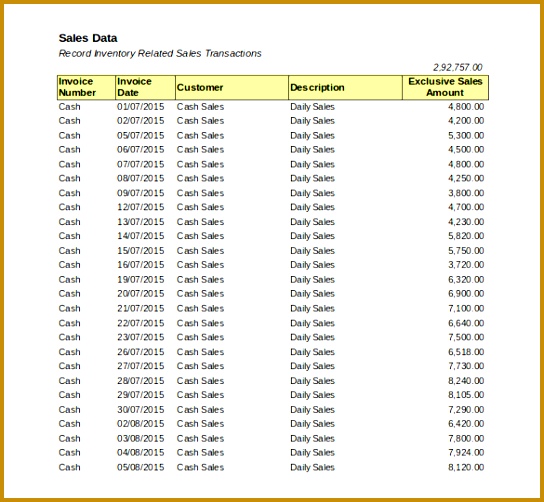The width and height of the screenshot is (544, 502).
Task: Click Cash Sales in the 02/07/2015 row
Action: [200, 121]
